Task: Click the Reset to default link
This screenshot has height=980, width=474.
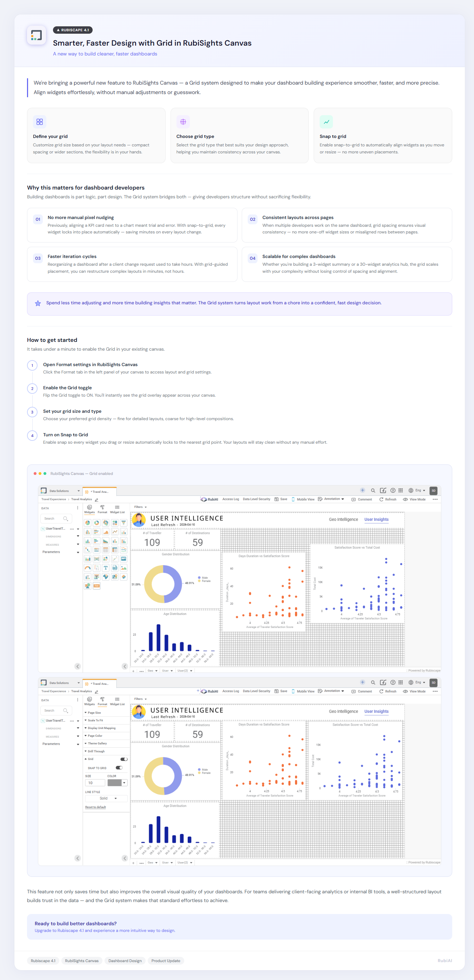Action: (x=95, y=807)
